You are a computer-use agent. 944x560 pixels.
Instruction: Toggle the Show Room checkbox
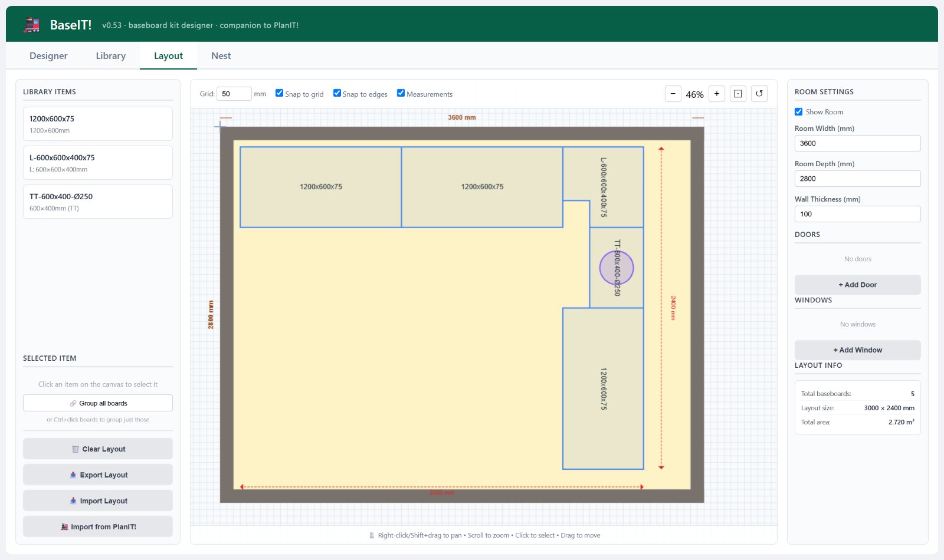pos(798,111)
